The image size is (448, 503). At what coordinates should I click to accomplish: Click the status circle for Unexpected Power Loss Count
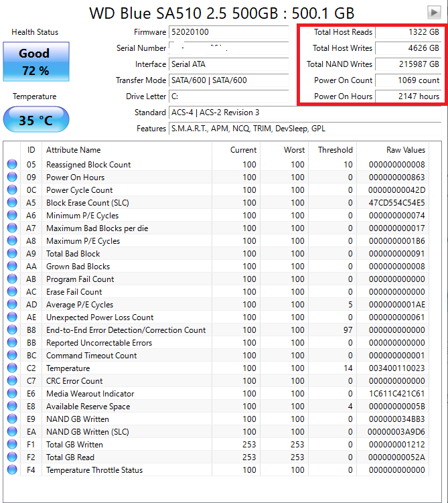[12, 317]
